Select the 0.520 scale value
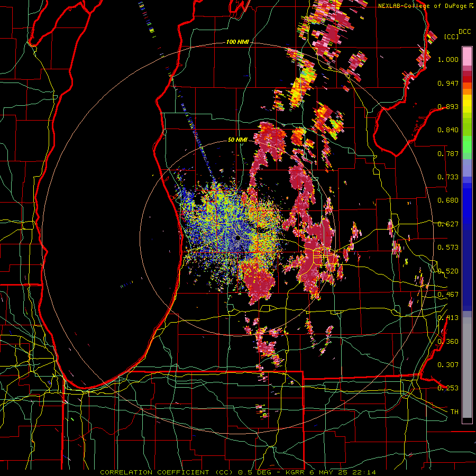Viewport: 476px width, 476px height. point(448,271)
